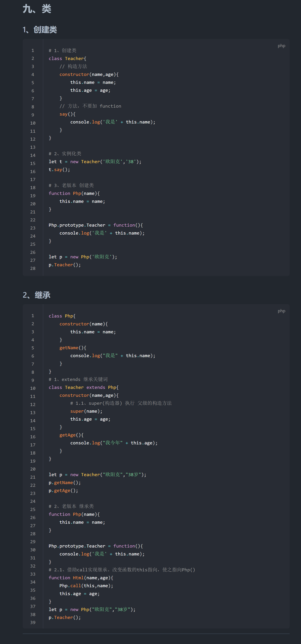Click the '九、类' main heading
Viewport: 301px width, 644px height.
(x=37, y=9)
